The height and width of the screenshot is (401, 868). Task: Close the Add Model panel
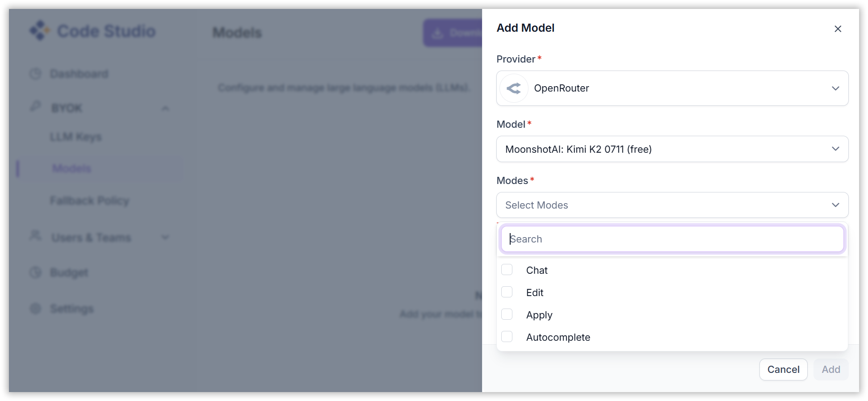click(838, 29)
